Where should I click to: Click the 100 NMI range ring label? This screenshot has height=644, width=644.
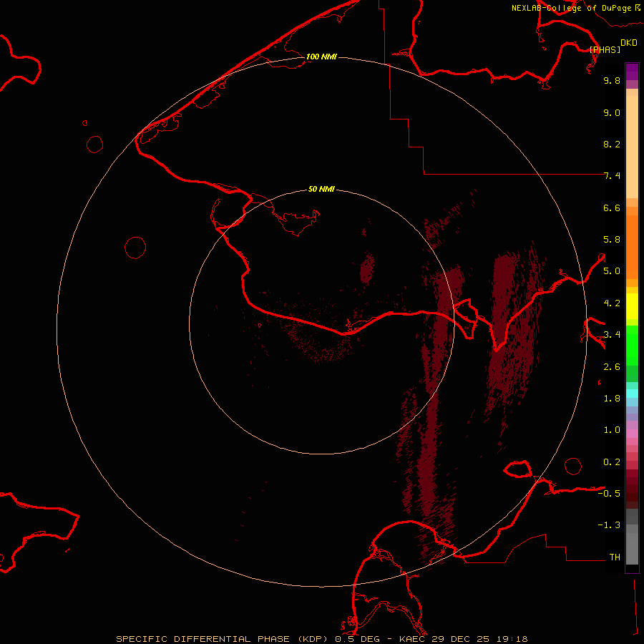321,57
